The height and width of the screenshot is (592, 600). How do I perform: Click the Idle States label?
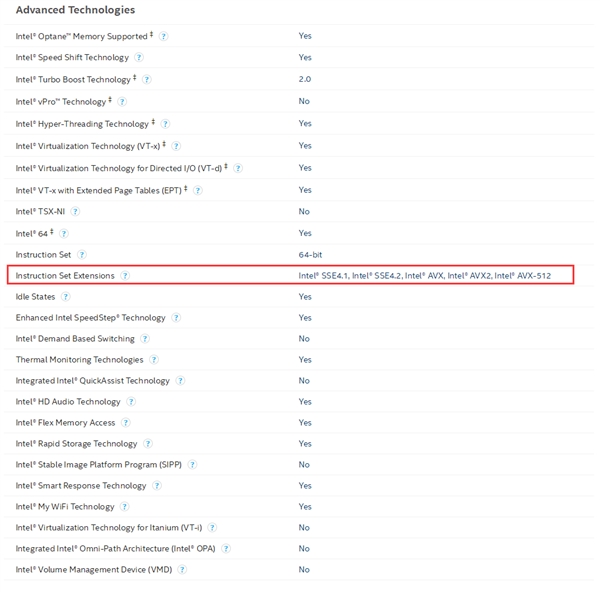click(35, 297)
